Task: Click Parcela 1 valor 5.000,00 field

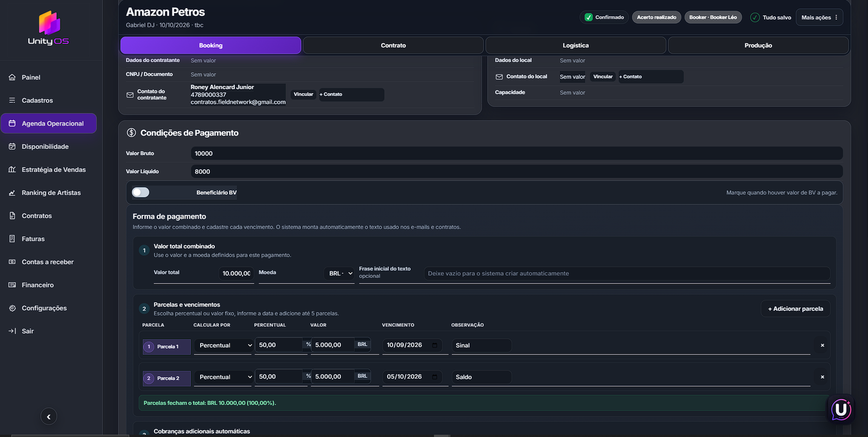Action: click(333, 345)
